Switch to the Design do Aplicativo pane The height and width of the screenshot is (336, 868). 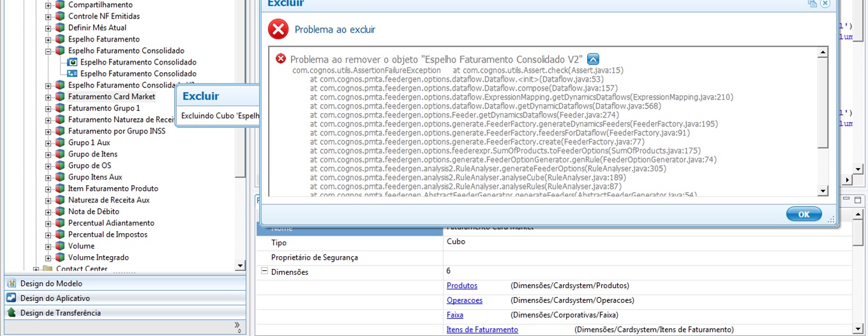pyautogui.click(x=125, y=298)
